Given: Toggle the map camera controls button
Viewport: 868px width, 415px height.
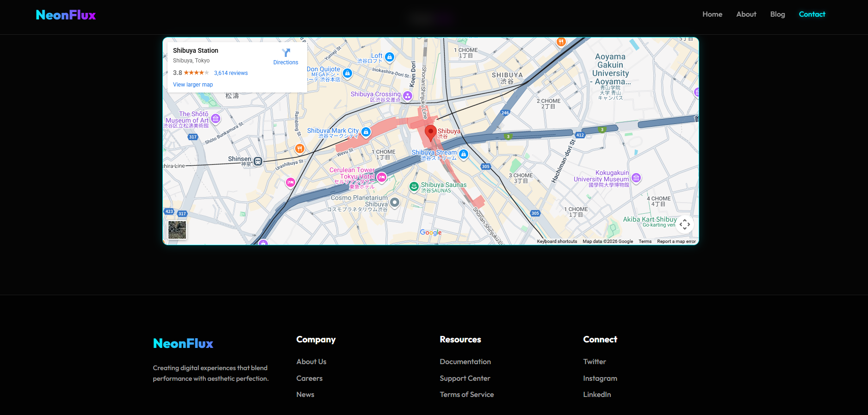Looking at the screenshot, I should tap(685, 224).
